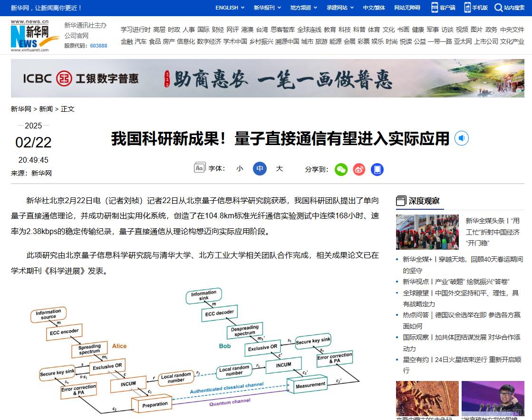This screenshot has height=420, width=532.
Task: Expand the 地方频道 dropdown
Action: tap(304, 8)
